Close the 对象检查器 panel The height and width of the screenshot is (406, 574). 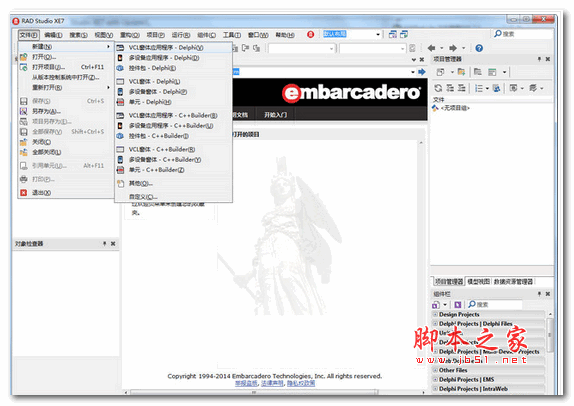tap(113, 243)
